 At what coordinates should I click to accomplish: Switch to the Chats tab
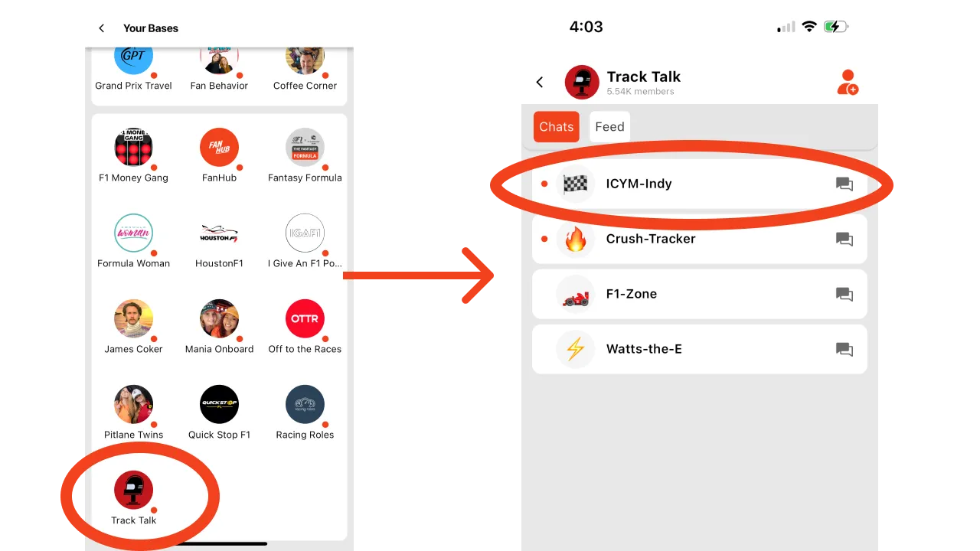pyautogui.click(x=557, y=127)
